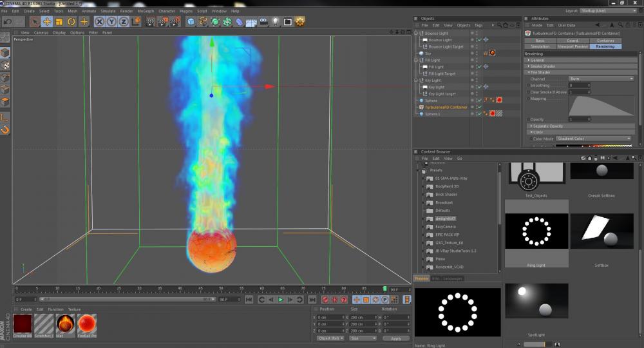Click Render View clapperboard icon

[150, 22]
